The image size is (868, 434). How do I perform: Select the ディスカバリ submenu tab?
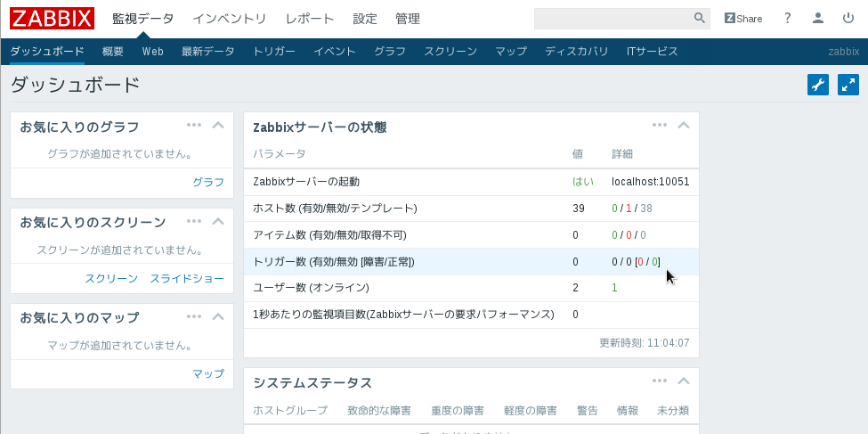(x=576, y=52)
